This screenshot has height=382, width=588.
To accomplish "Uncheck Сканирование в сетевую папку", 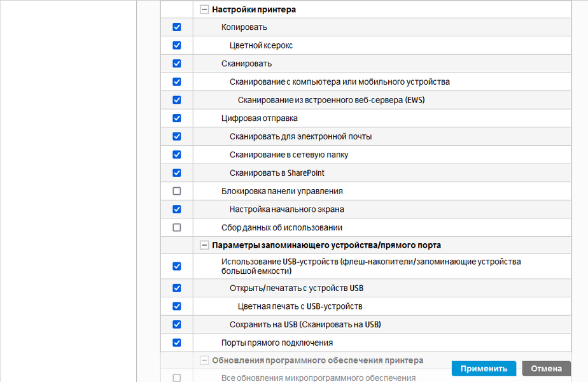I will pyautogui.click(x=177, y=154).
